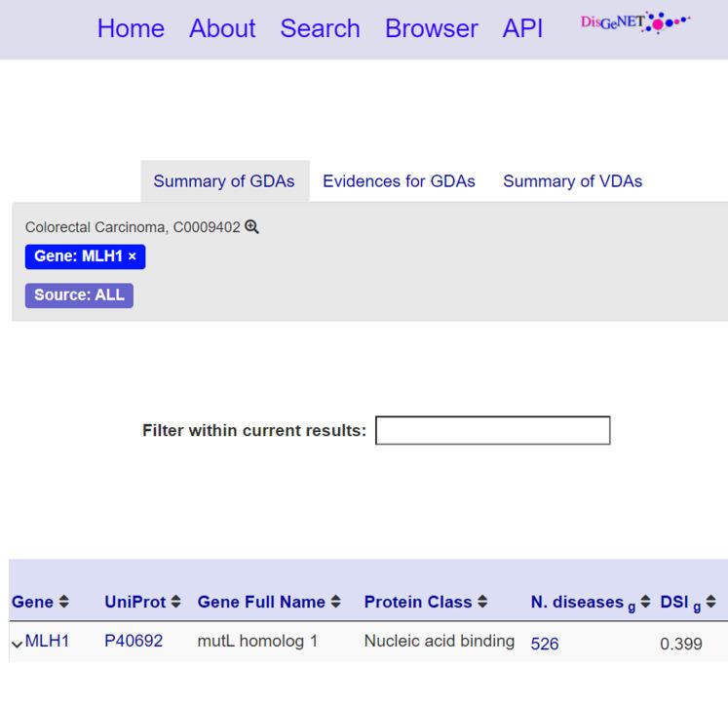Expand the MLH1 row chevron
Viewport: 728px width, 706px height.
click(x=17, y=643)
